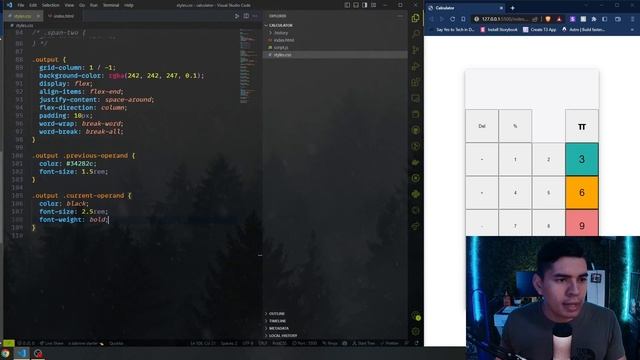This screenshot has height=360, width=640.
Task: Open script.js in the Explorer tree
Action: tap(335, 47)
